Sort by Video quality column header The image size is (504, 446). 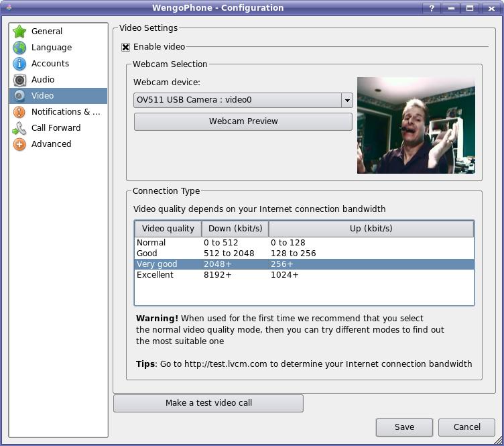coord(168,229)
